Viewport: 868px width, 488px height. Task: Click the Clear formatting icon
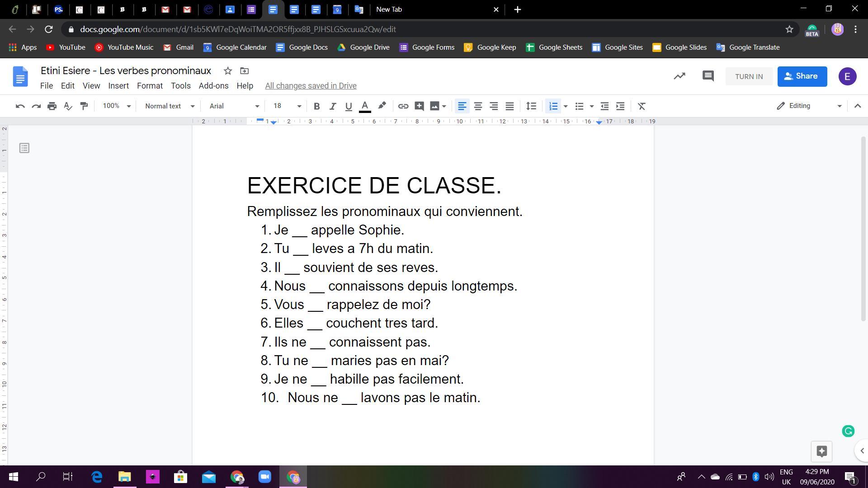pyautogui.click(x=641, y=106)
